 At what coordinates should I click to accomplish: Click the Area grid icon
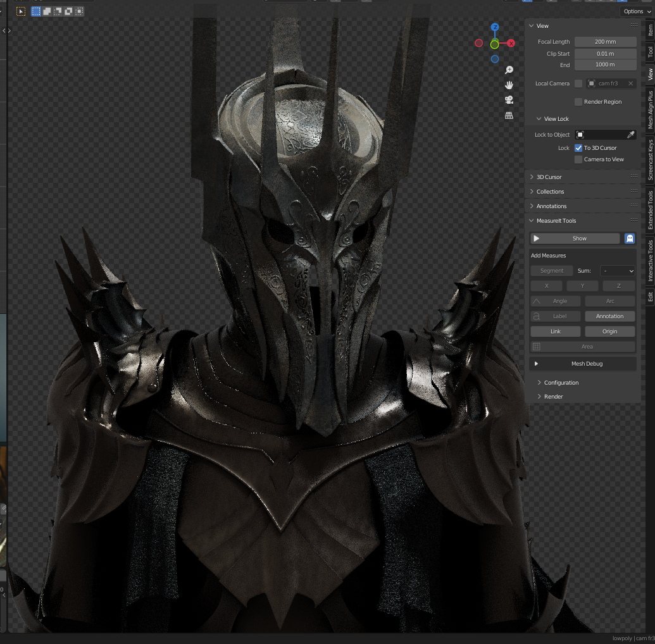point(537,347)
